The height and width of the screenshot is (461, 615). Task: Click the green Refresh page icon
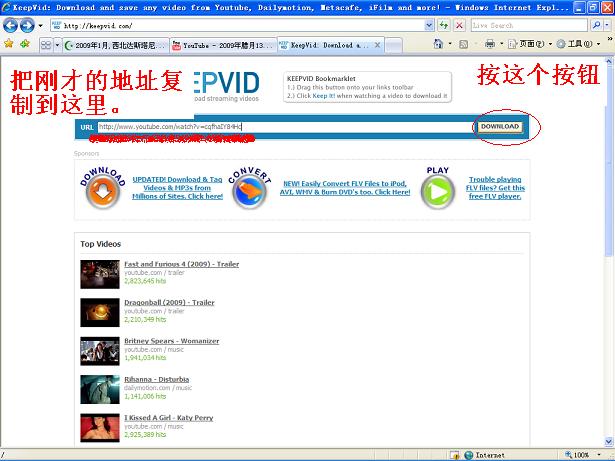pyautogui.click(x=444, y=26)
